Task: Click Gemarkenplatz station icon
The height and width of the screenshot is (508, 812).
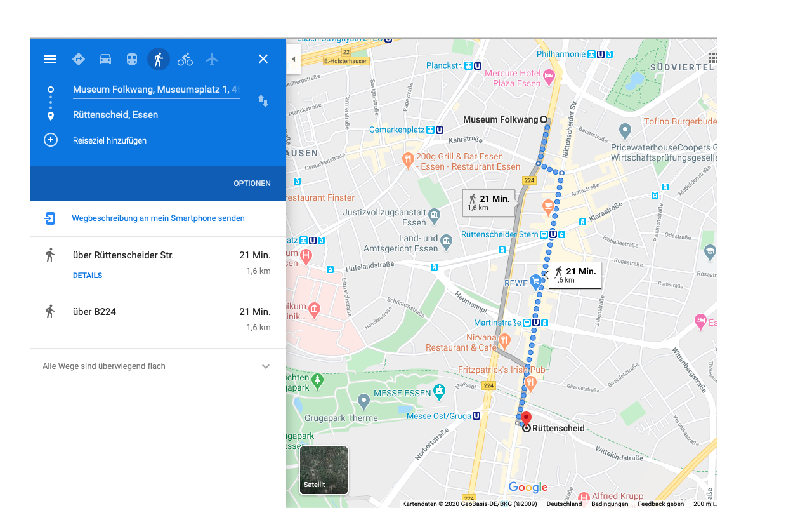Action: [435, 130]
